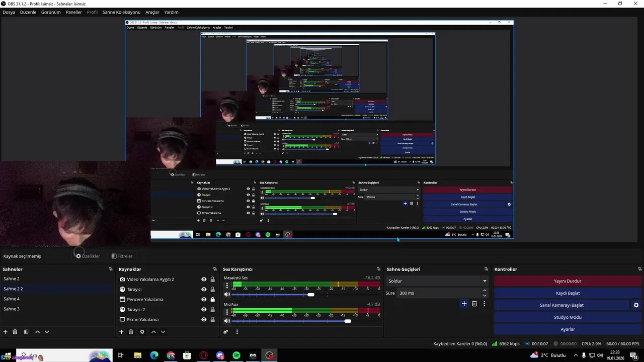Open scene filters icon in Sahneler

26,332
